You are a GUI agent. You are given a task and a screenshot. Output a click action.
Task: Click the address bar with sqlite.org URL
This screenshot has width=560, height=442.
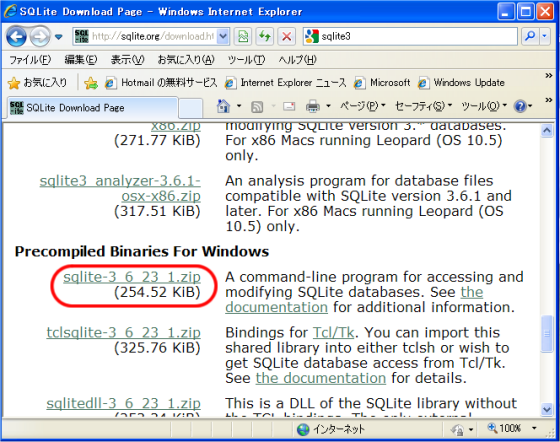[x=151, y=36]
